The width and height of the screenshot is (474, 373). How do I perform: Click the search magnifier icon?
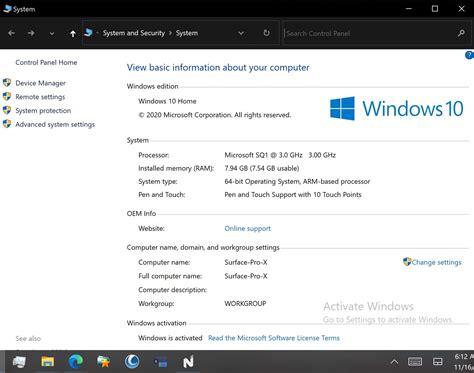(x=461, y=33)
